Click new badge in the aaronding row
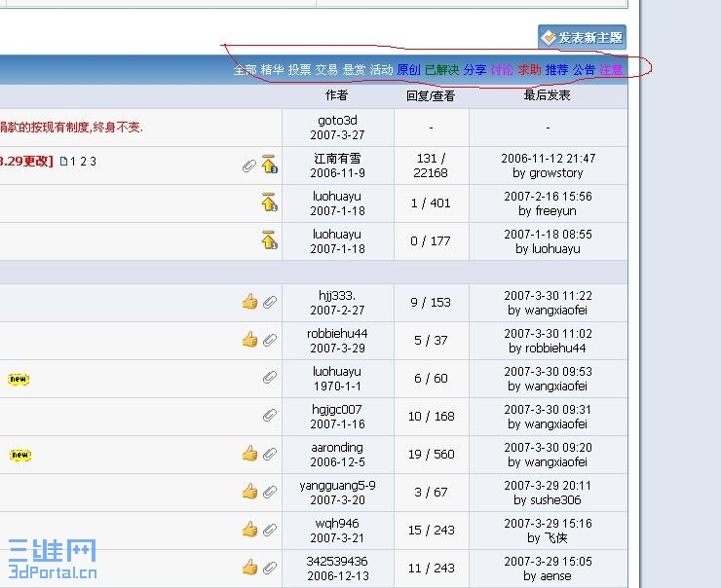The width and height of the screenshot is (721, 588). tap(20, 455)
